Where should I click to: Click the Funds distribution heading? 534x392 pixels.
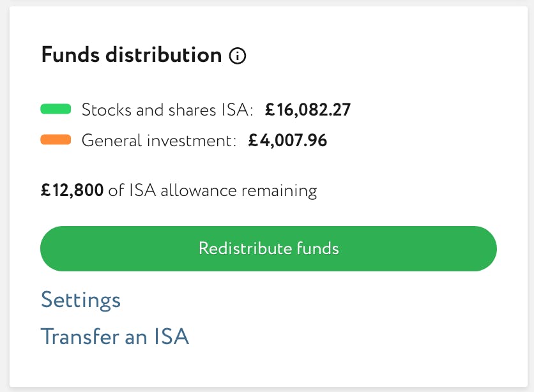coord(132,55)
